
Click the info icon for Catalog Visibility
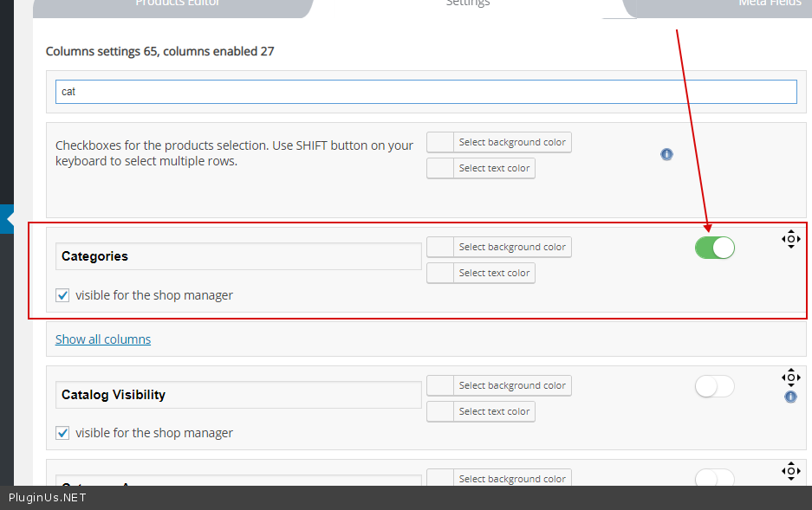[790, 397]
